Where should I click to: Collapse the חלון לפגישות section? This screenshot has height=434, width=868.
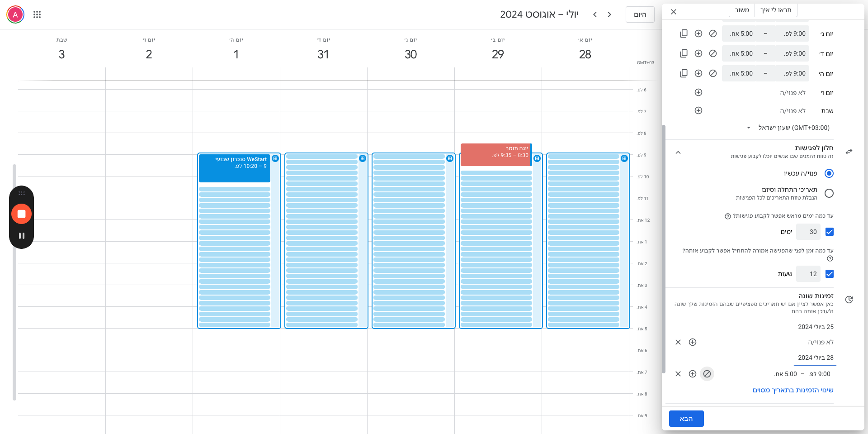click(x=678, y=153)
